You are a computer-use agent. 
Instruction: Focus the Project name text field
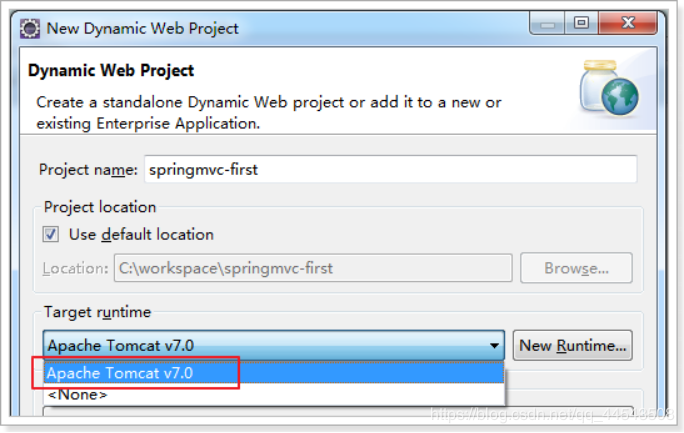point(390,170)
